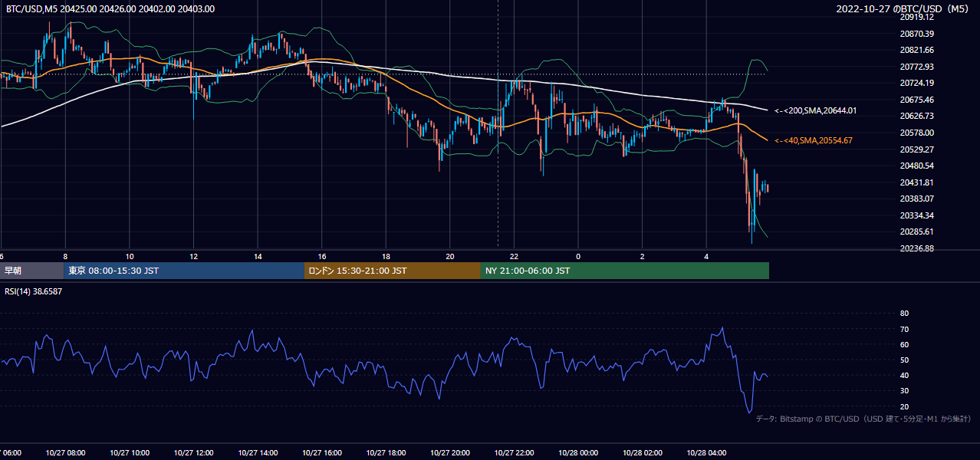Click the RSI 60 level label
This screenshot has height=460, width=980.
point(904,344)
